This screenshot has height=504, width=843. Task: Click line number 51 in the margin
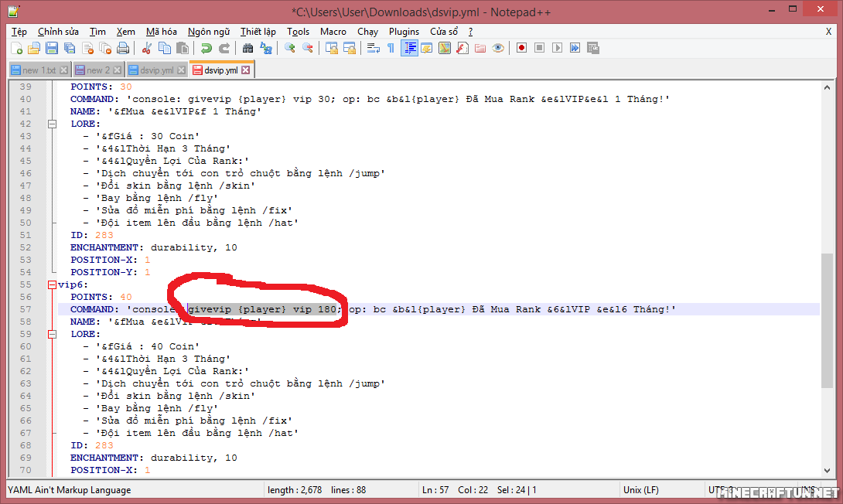26,235
